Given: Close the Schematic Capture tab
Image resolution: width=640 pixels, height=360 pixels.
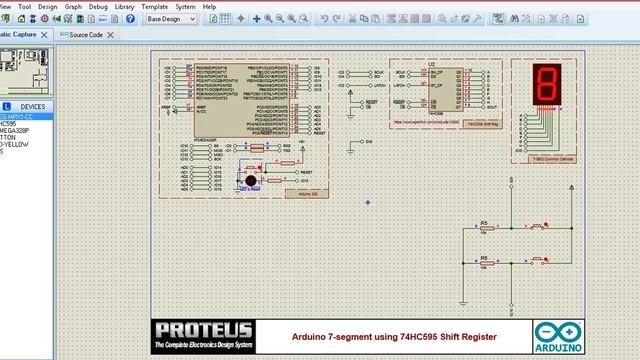Looking at the screenshot, I should (44, 35).
